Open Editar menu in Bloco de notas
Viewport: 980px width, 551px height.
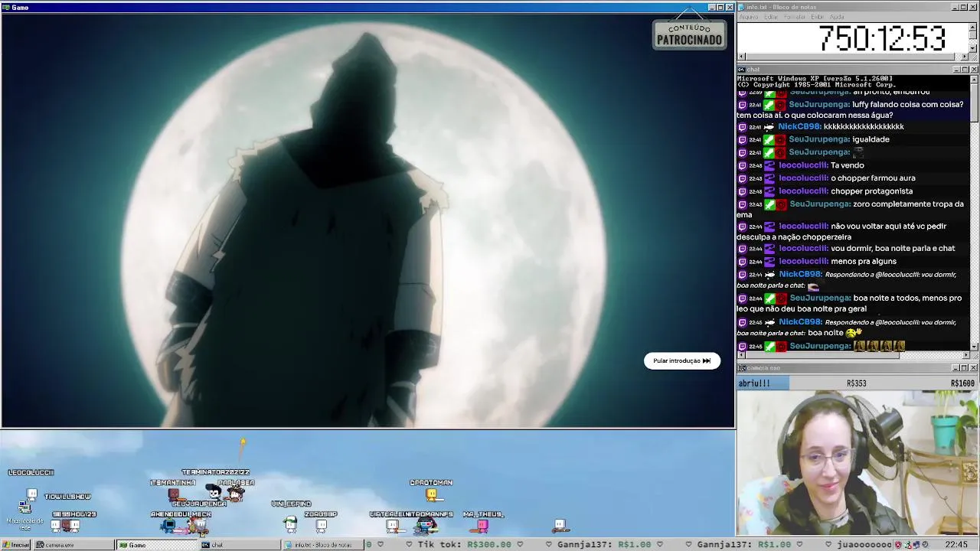pyautogui.click(x=771, y=17)
